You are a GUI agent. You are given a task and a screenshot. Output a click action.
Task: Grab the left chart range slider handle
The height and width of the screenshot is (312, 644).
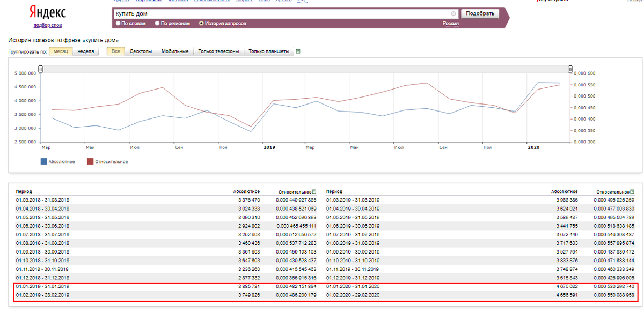click(x=40, y=69)
